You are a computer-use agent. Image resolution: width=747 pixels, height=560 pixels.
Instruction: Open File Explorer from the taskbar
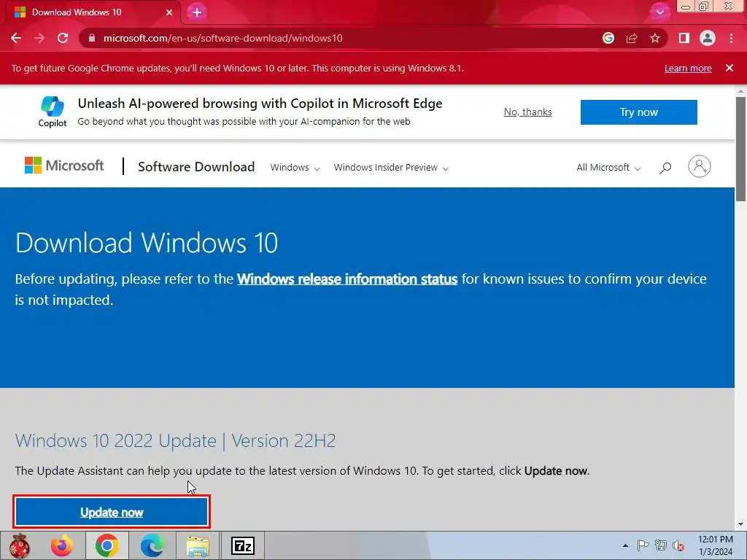(x=198, y=546)
